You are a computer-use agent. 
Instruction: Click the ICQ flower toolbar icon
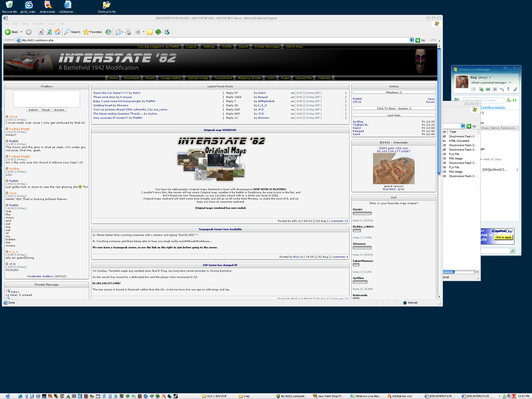click(158, 32)
